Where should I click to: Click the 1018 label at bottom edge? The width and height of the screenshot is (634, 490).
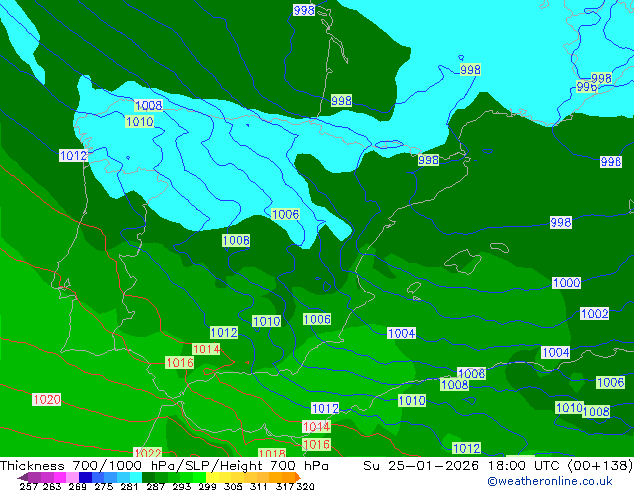tap(272, 453)
